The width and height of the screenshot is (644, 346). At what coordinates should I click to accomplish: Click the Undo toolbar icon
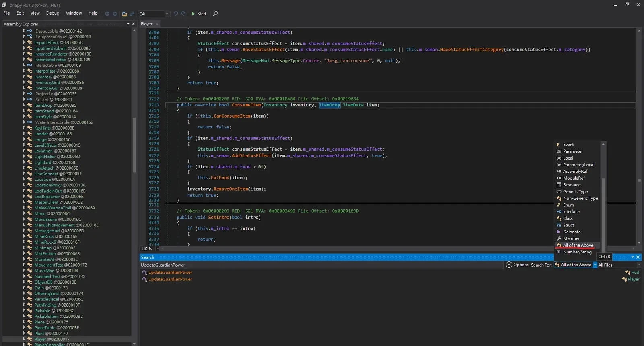(175, 14)
